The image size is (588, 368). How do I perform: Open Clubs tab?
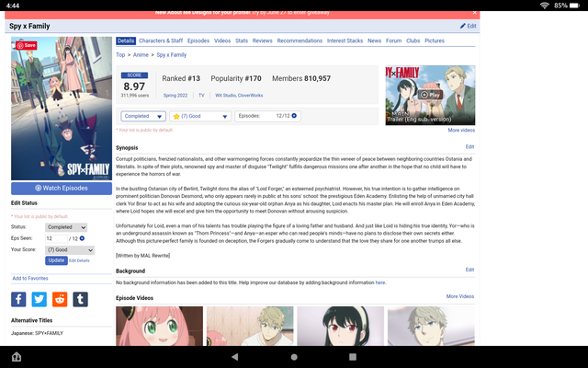413,40
